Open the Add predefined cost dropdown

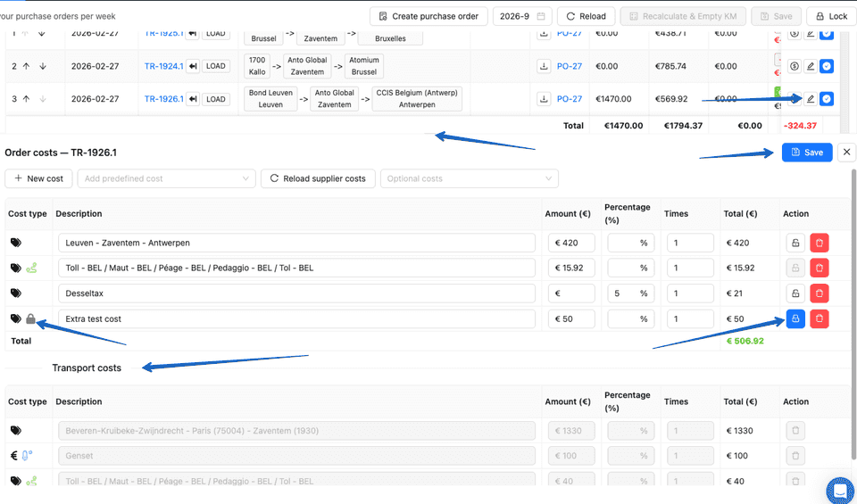167,178
